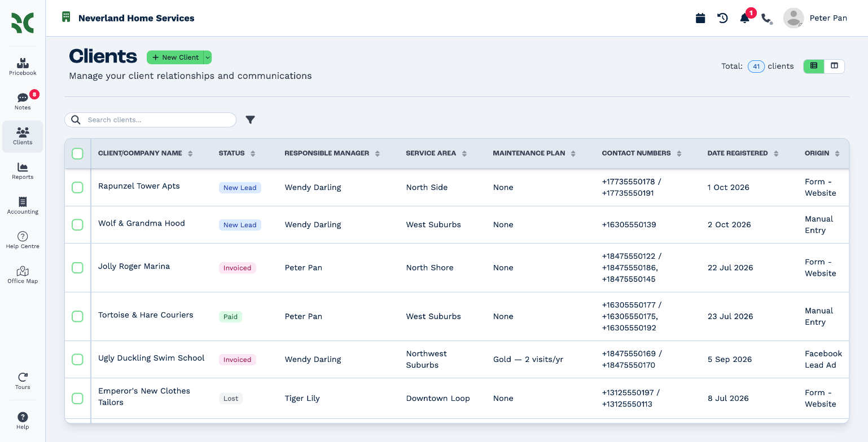Open Help Centre from sidebar
The width and height of the screenshot is (868, 442).
(x=23, y=240)
